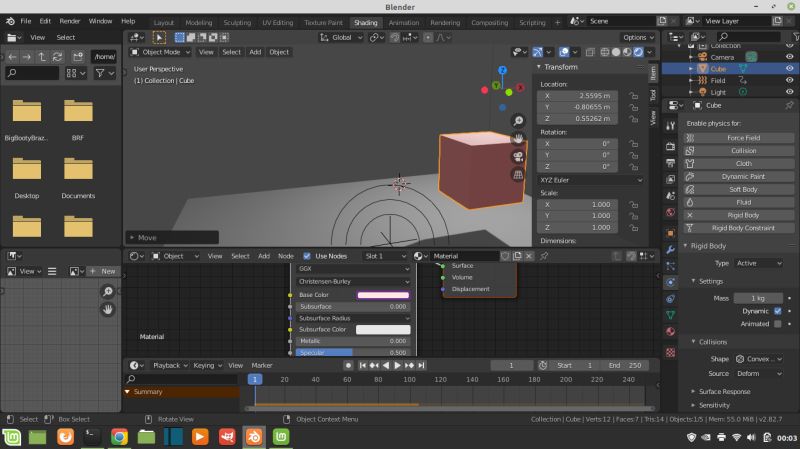Screen dimensions: 800x449
Task: Toggle the Animated rigid body checkbox
Action: pos(778,324)
